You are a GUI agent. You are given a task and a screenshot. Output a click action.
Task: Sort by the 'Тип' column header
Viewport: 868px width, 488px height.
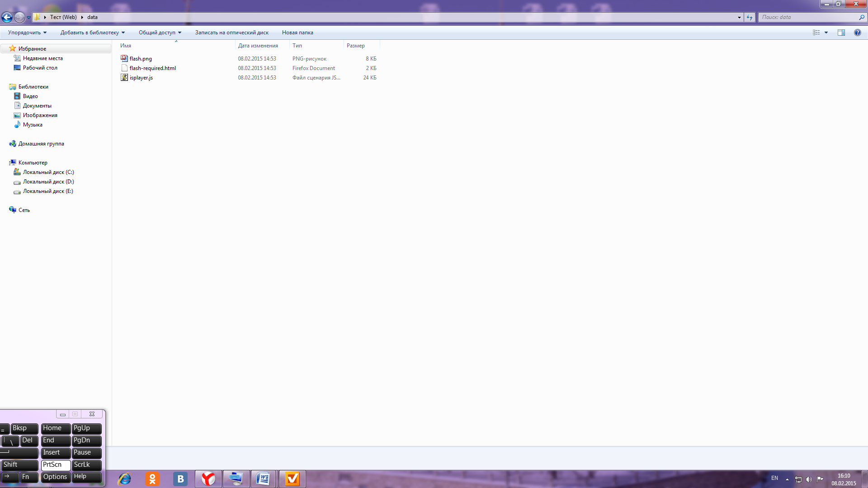316,46
